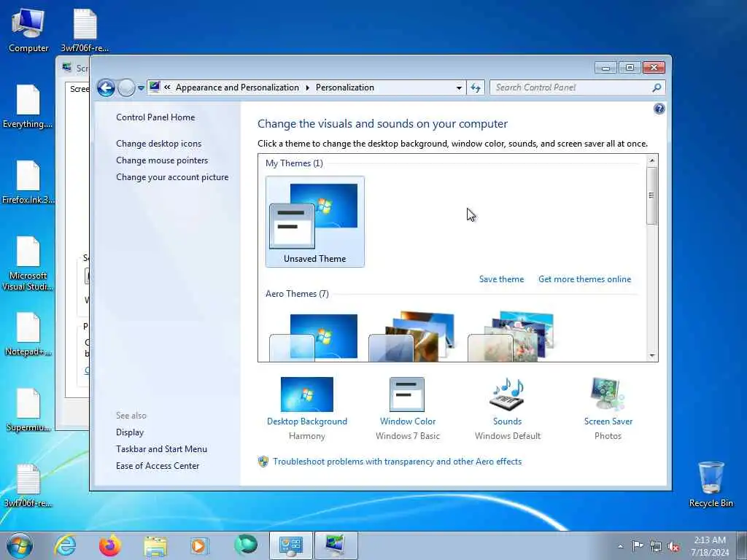Launch Firefox from the taskbar
747x560 pixels.
(110, 545)
